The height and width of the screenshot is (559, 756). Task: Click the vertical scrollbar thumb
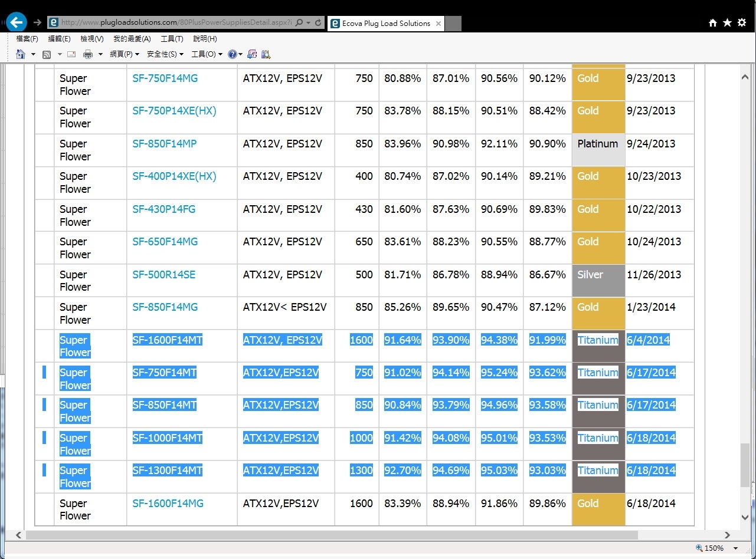[x=746, y=465]
